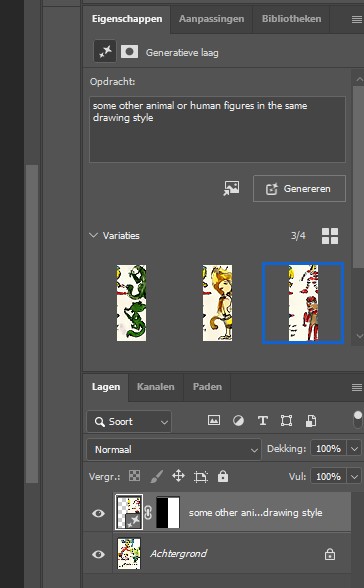Select layer 'some other ani...drawing style'

255,513
